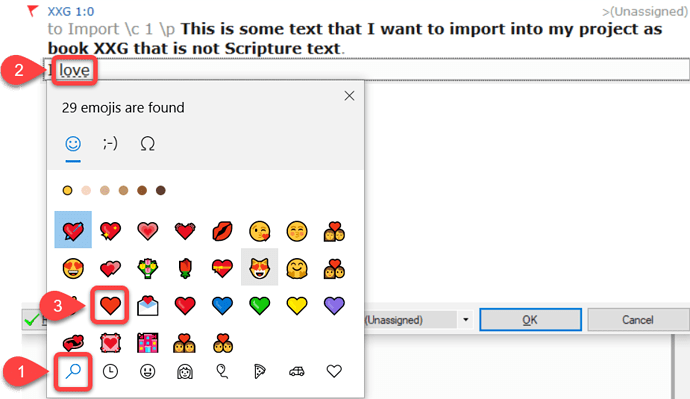
Task: Confirm with the OK button
Action: (530, 320)
